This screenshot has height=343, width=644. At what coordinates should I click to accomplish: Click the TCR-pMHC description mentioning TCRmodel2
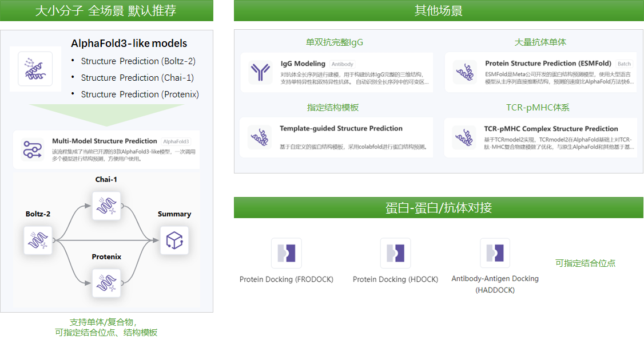pyautogui.click(x=559, y=143)
